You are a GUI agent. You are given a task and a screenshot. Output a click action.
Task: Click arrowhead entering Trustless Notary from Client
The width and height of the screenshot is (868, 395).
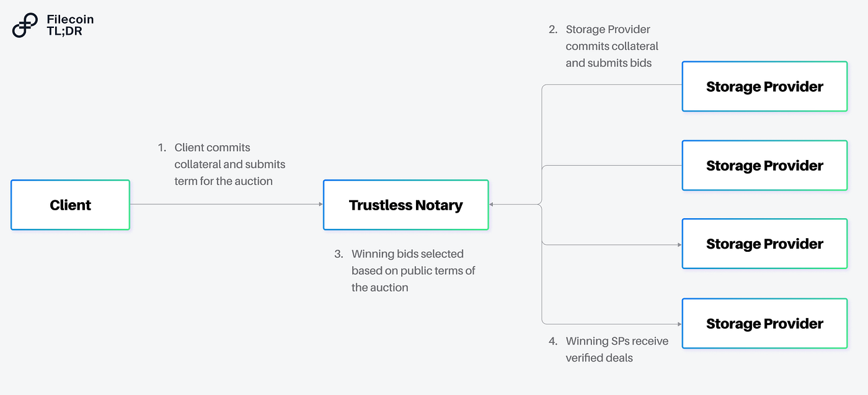321,204
